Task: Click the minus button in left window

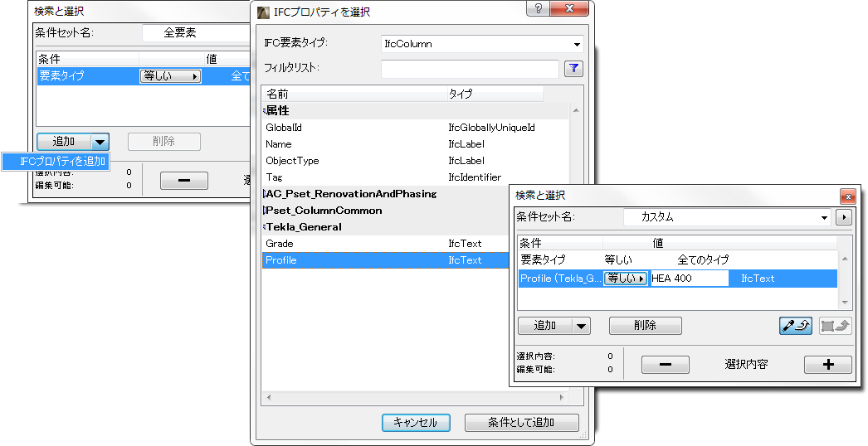Action: click(184, 181)
